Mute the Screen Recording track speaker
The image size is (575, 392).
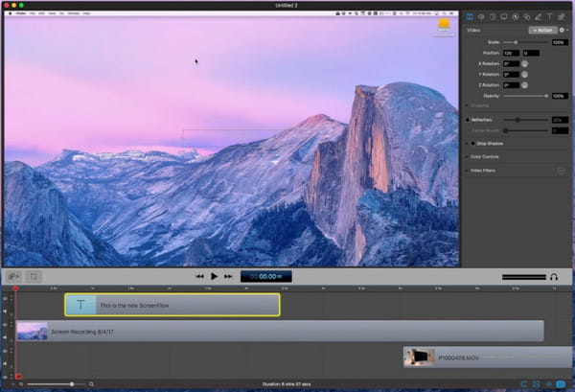click(5, 337)
